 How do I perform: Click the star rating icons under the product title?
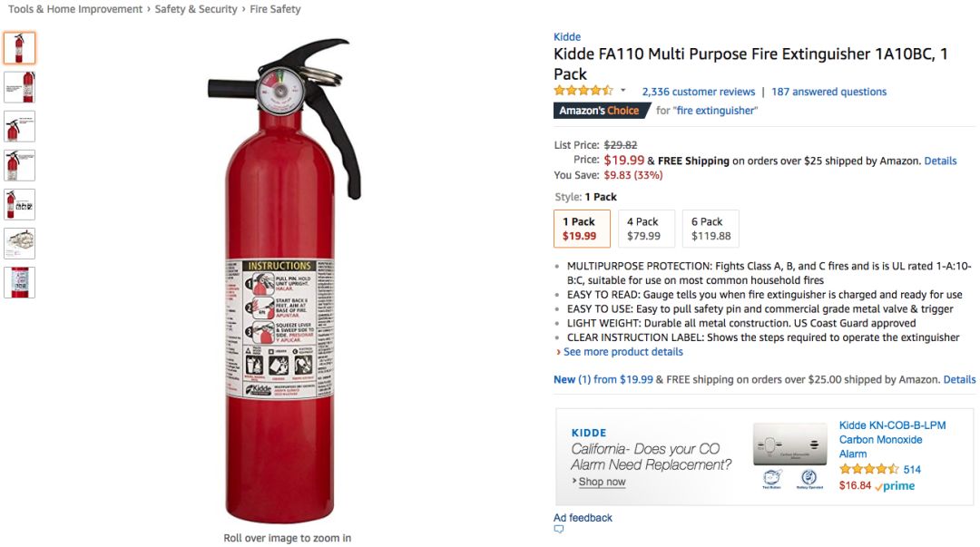tap(583, 91)
